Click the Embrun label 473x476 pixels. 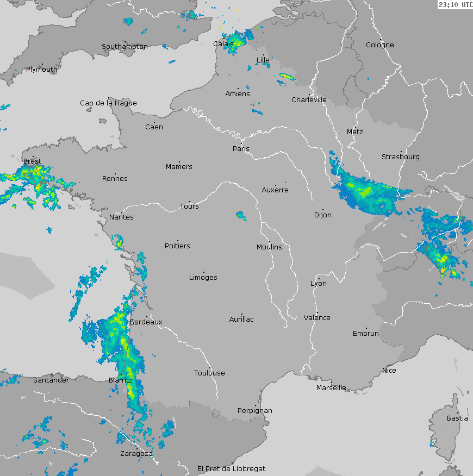[x=366, y=334]
